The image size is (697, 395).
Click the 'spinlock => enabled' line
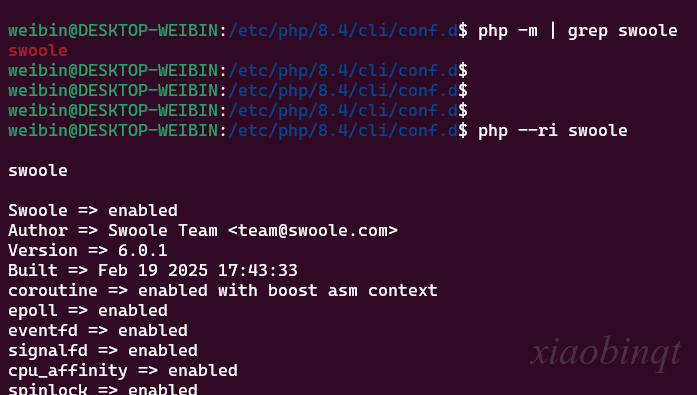[103, 389]
